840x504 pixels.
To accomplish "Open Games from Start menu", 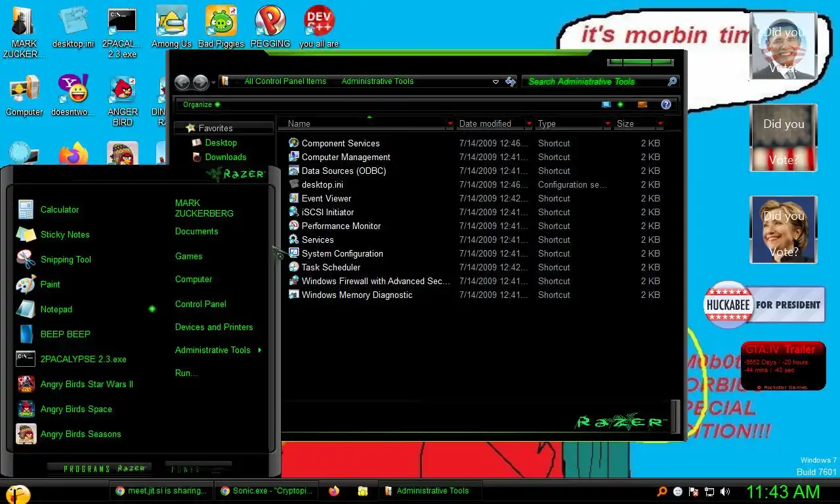I will [188, 256].
